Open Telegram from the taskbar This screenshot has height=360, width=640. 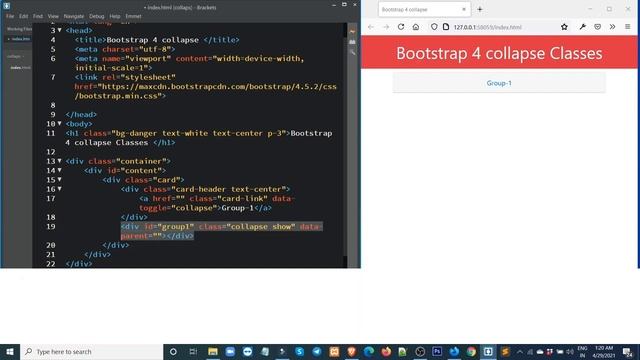tap(317, 351)
